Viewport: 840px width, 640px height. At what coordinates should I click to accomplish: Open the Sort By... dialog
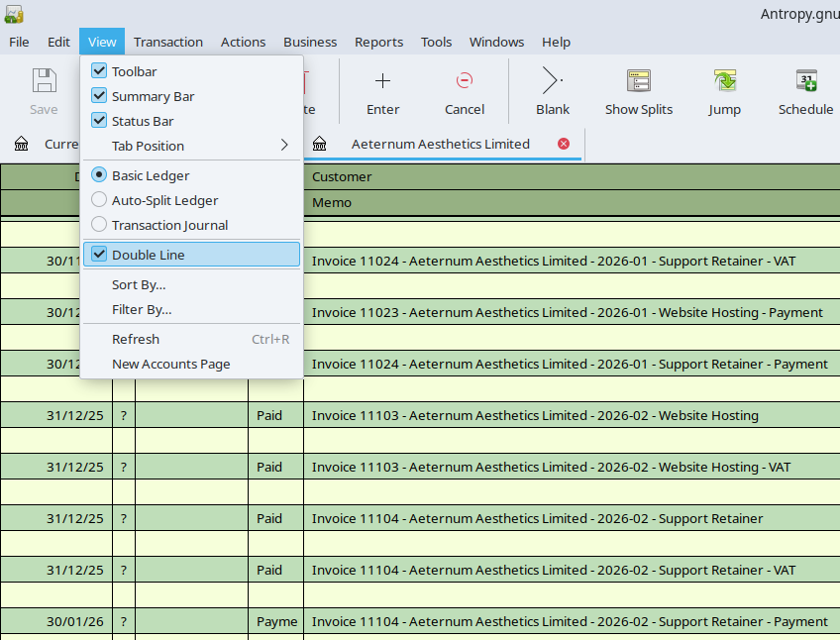pos(139,284)
